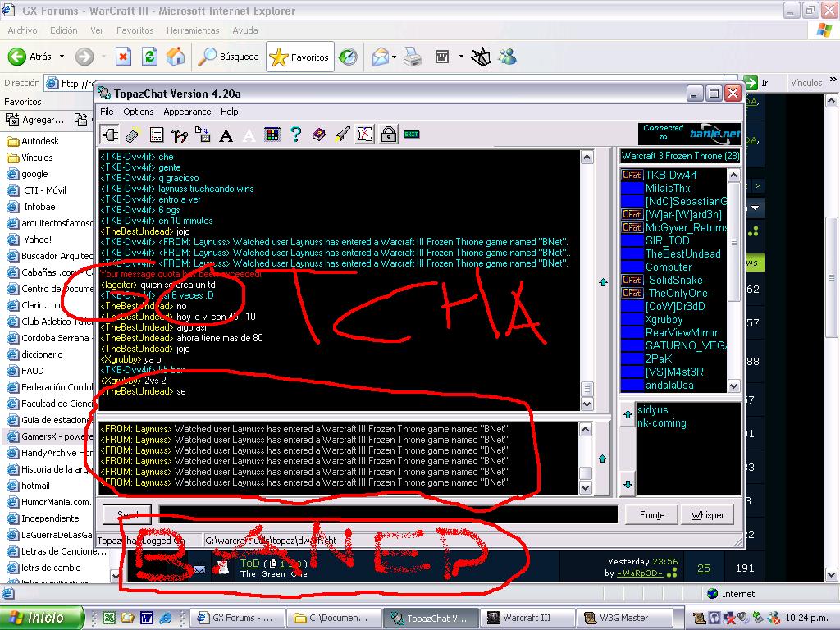840x630 pixels.
Task: Open the color palette grid icon
Action: 272,135
